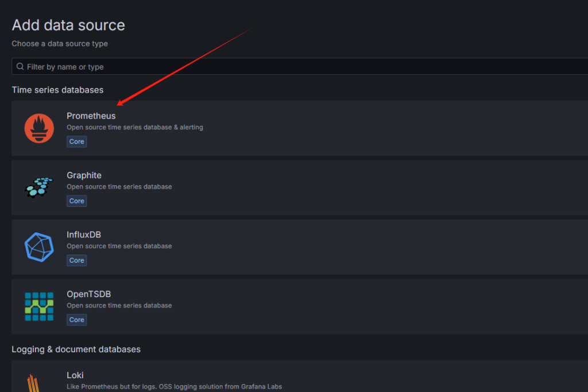Click the 'Time series databases' section heading
Screen dimensions: 588x392
tap(57, 90)
